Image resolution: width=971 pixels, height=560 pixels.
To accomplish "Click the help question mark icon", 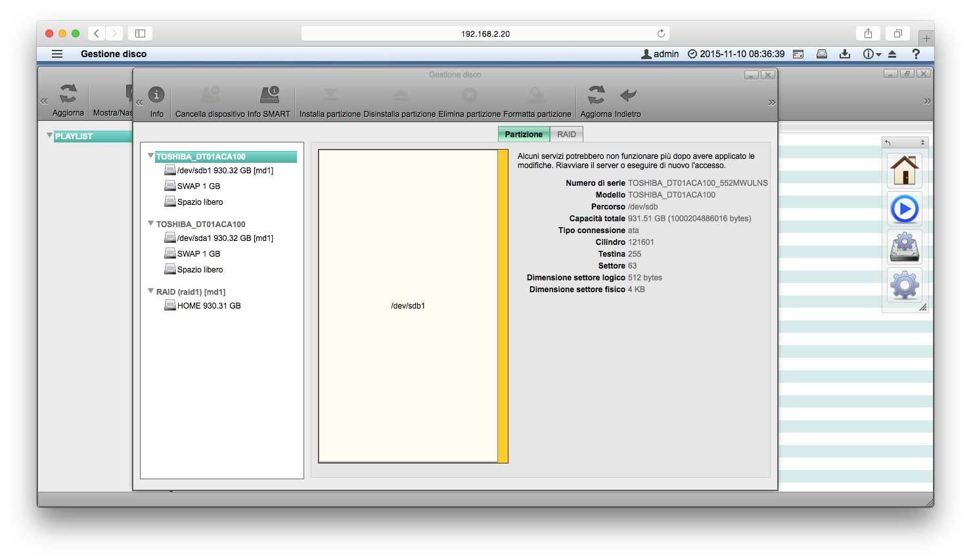I will (x=915, y=54).
